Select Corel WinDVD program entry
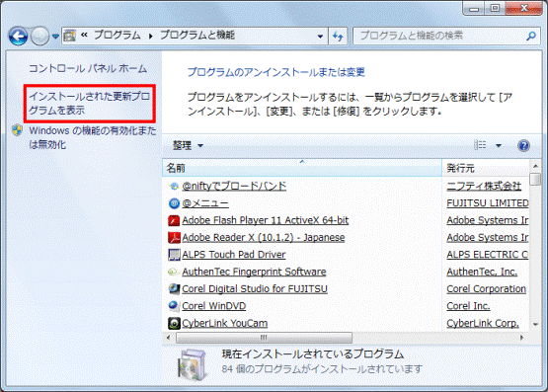Screen dimensions: 548x392 point(214,306)
